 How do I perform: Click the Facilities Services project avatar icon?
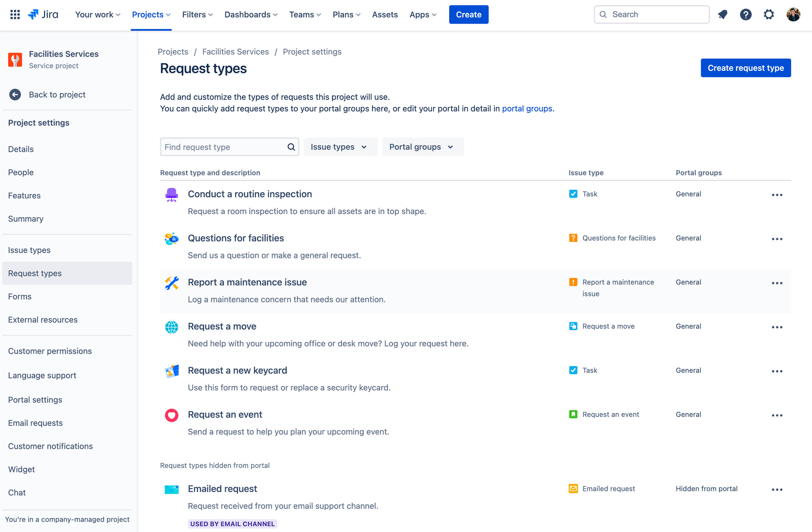(15, 59)
